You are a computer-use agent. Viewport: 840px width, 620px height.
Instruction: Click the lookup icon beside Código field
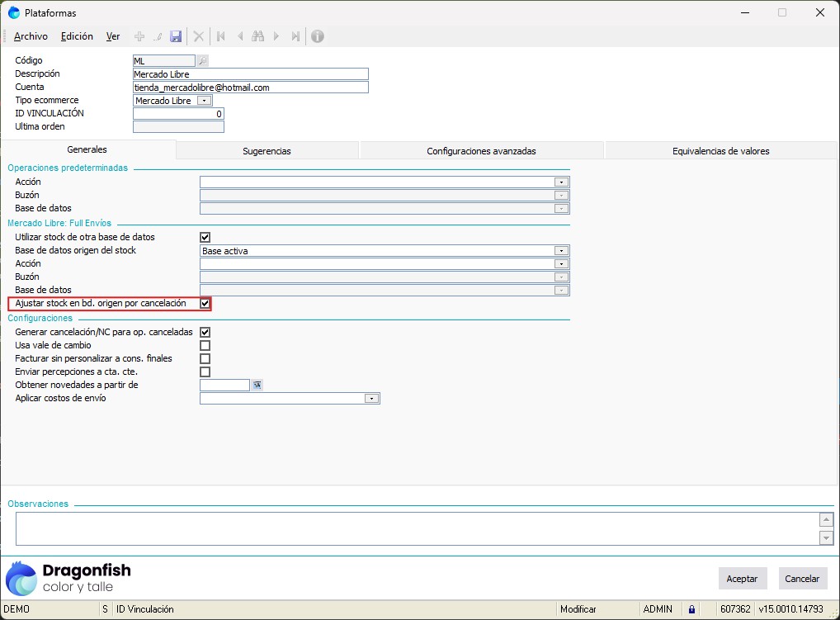[x=203, y=60]
